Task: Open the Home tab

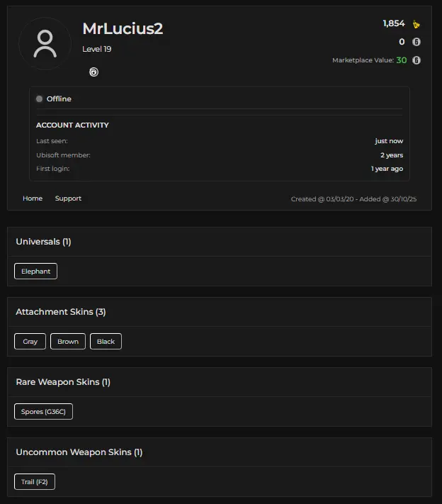Action: click(x=33, y=198)
